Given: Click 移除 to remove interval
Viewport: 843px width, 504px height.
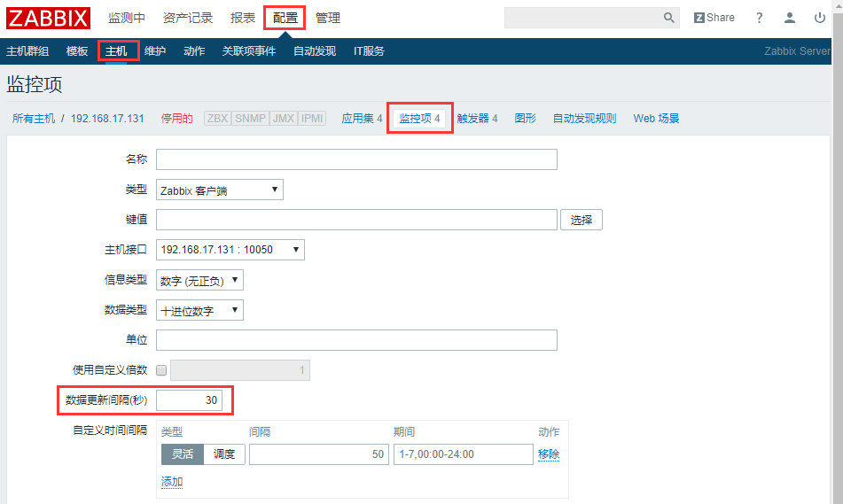Looking at the screenshot, I should 549,454.
